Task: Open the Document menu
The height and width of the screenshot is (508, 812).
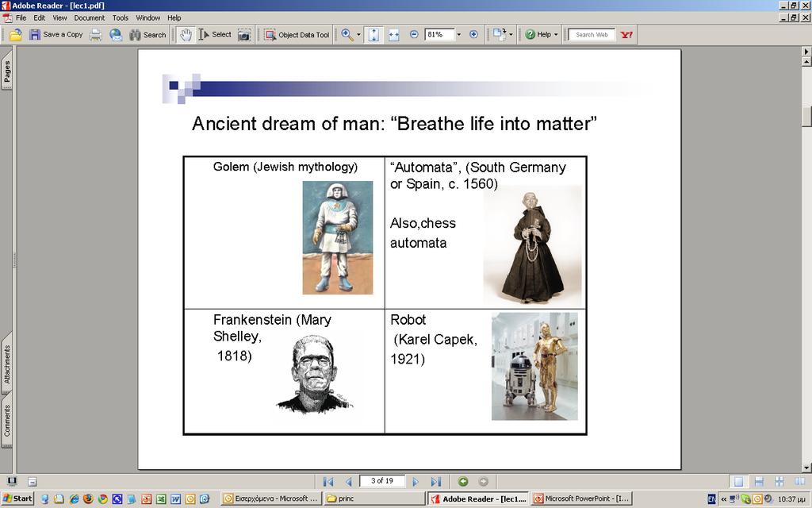Action: click(x=89, y=17)
